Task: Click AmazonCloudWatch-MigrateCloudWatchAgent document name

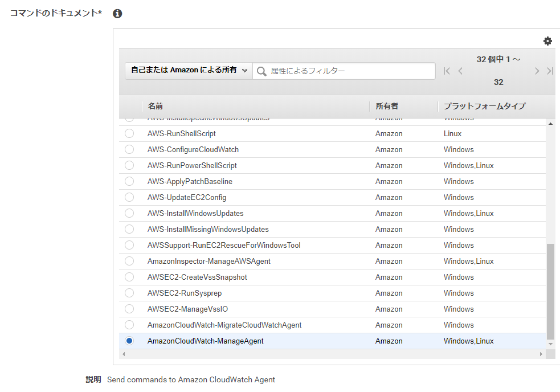Action: pos(224,325)
